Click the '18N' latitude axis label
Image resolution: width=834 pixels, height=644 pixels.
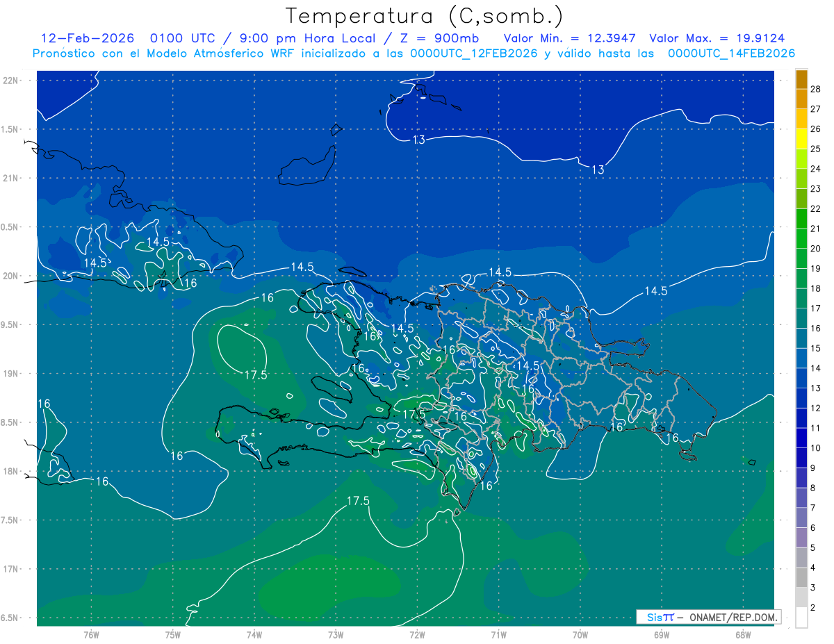(x=11, y=472)
